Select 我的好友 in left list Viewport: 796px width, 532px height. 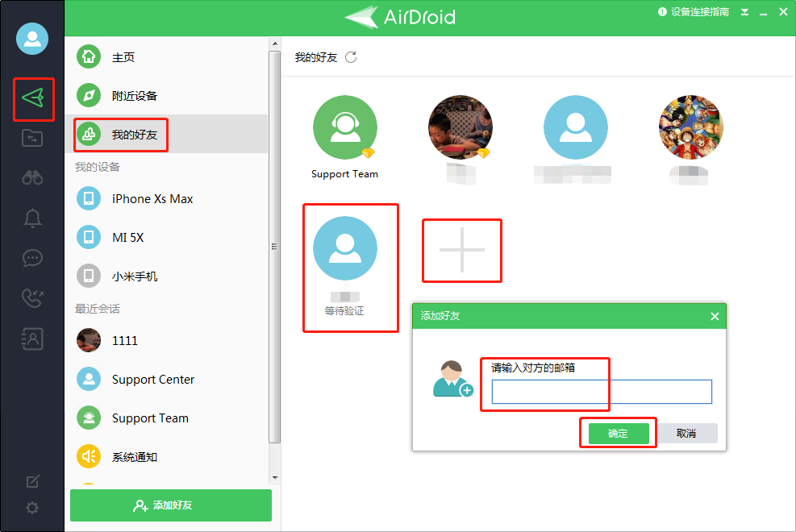(166, 134)
